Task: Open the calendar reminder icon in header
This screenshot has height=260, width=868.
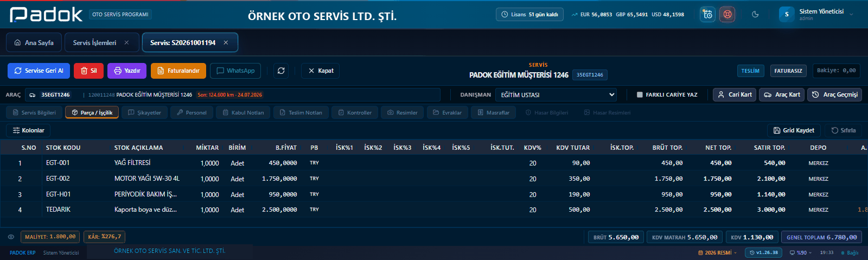Action: [x=707, y=15]
